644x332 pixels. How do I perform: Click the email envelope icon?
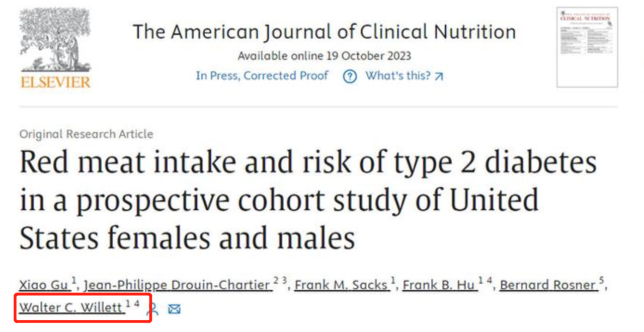click(174, 308)
